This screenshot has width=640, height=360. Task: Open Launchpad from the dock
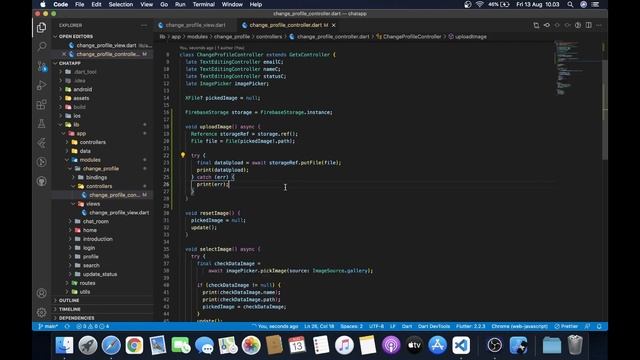point(88,345)
